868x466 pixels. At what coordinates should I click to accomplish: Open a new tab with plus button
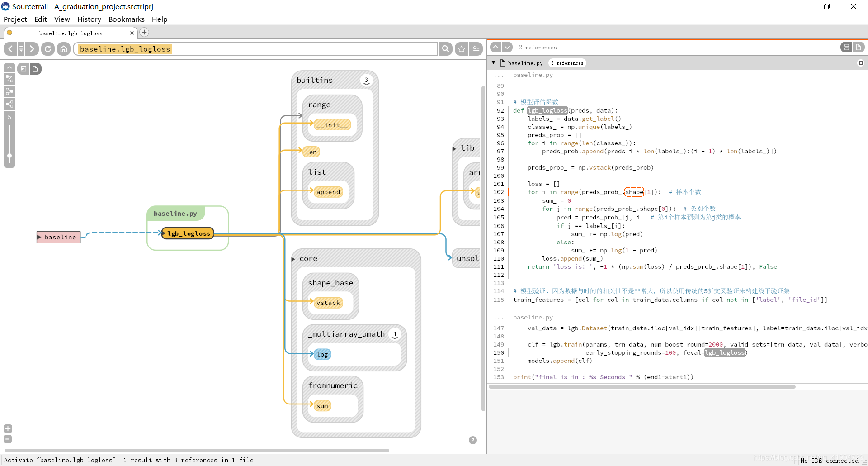tap(144, 32)
